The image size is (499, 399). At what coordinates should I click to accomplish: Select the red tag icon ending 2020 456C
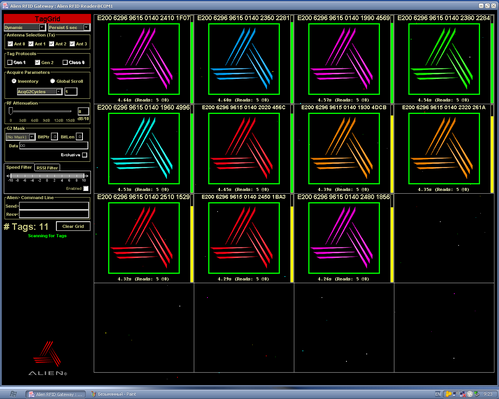[244, 148]
